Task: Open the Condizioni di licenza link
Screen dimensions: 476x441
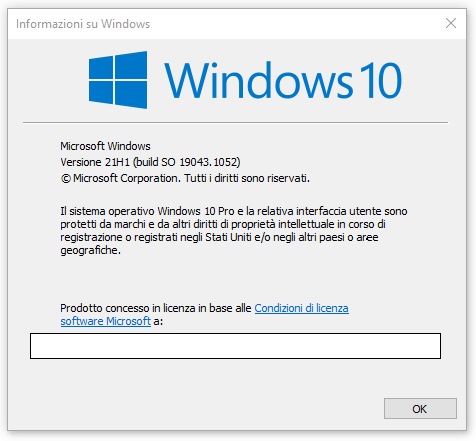Action: coord(302,308)
